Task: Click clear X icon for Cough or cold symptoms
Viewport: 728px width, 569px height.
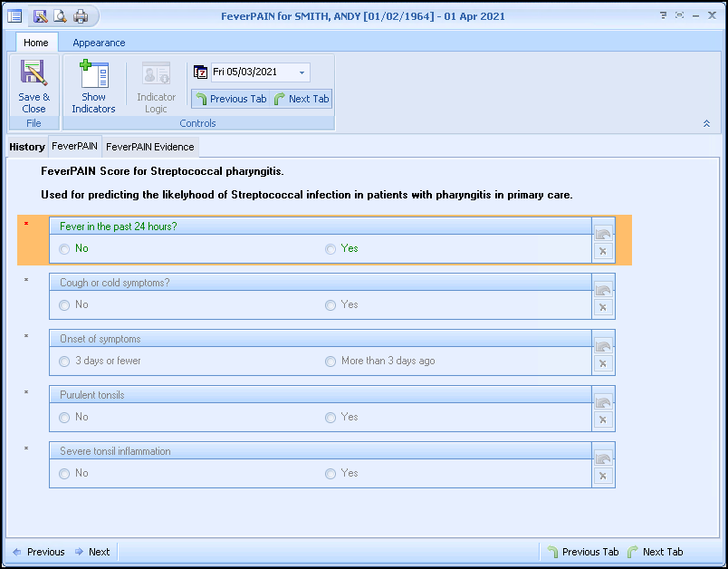Action: (x=603, y=307)
